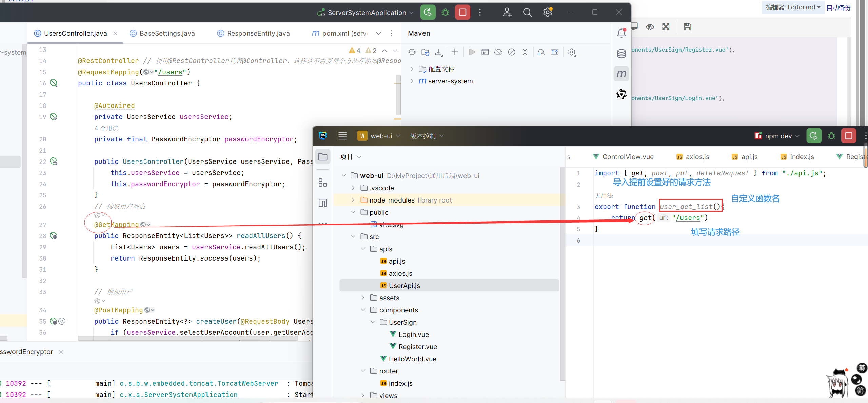Switch to ResponseEntity.java tab
868x403 pixels.
click(x=254, y=33)
